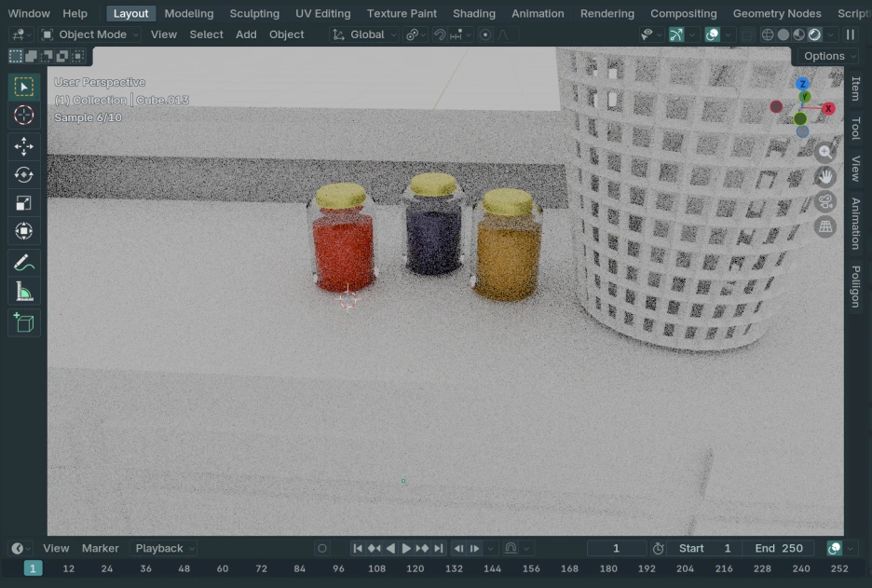This screenshot has height=588, width=872.
Task: Pause viewport render with the pause icon
Action: pyautogui.click(x=851, y=34)
